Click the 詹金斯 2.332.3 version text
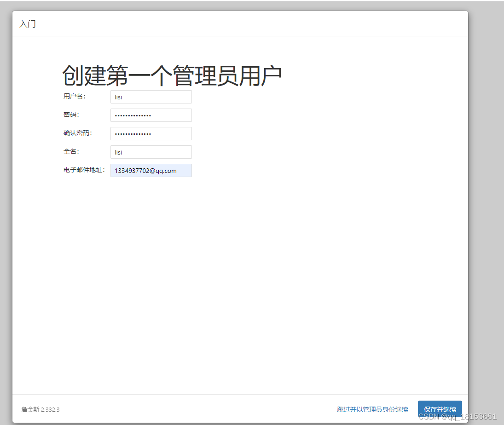504x425 pixels. pyautogui.click(x=41, y=409)
